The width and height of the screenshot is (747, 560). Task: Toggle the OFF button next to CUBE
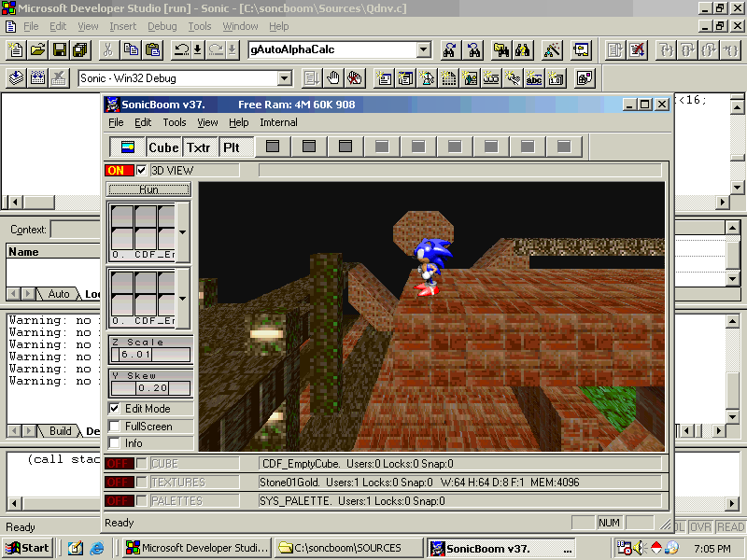coord(120,463)
